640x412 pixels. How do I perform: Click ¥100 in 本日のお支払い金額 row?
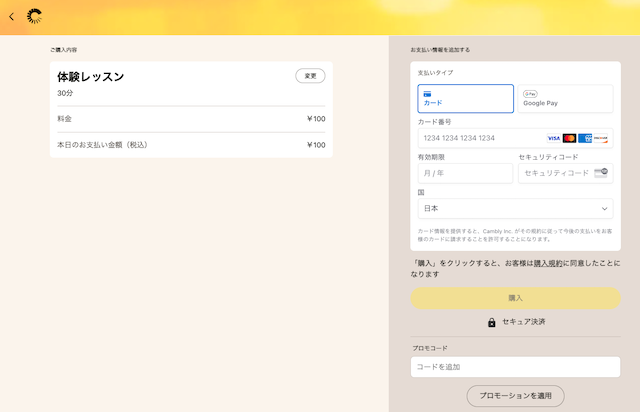pyautogui.click(x=316, y=145)
